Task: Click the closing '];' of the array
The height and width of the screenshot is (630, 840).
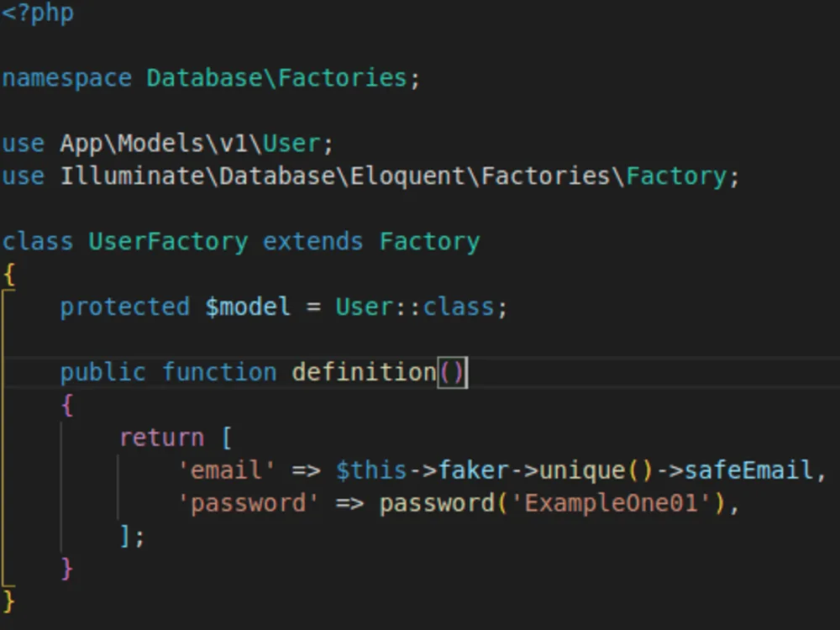Action: [132, 536]
